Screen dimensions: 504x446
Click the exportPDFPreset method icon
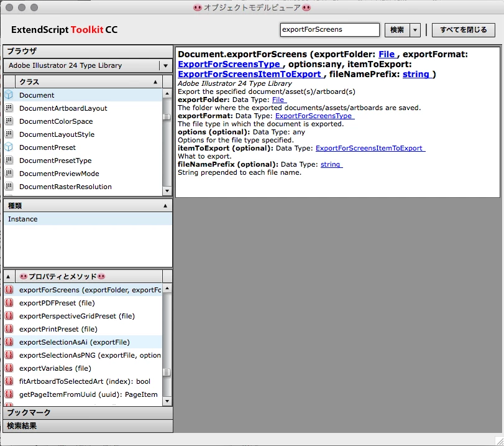click(9, 303)
